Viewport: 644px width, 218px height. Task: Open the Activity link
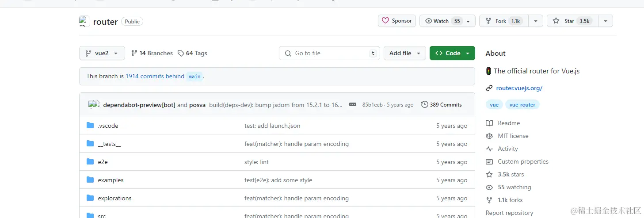coord(508,149)
